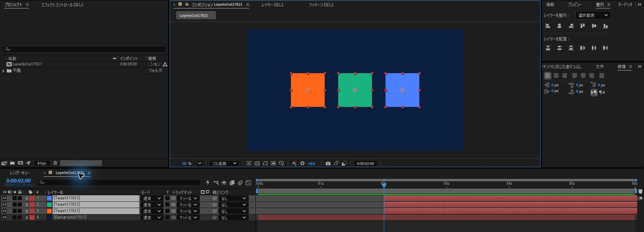Image resolution: width=644 pixels, height=232 pixels.
Task: Toggle the transparency grid icon in viewer
Action: pos(257,164)
